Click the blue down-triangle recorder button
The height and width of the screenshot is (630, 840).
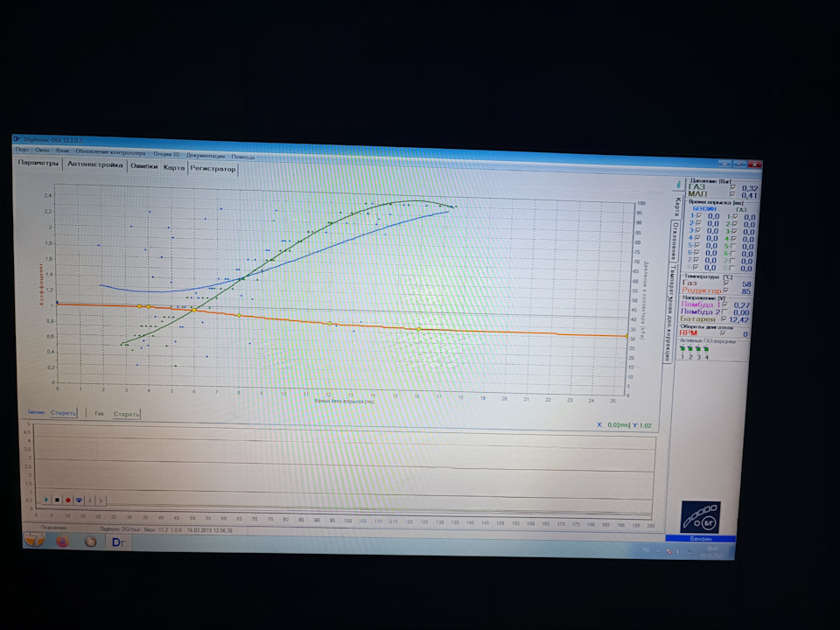(79, 500)
